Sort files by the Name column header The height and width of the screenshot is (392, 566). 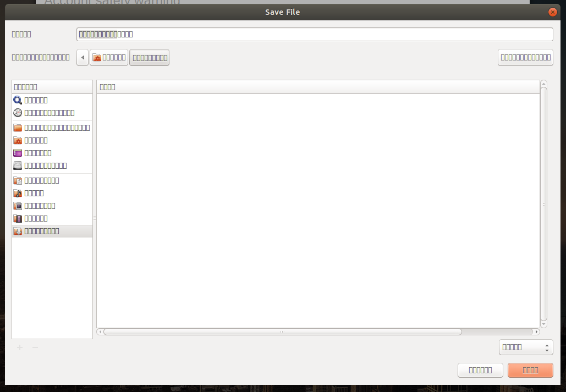[318, 87]
